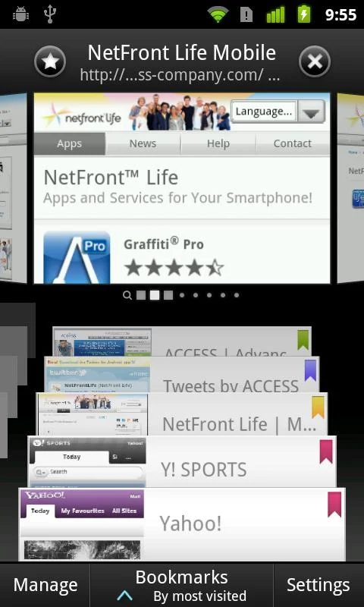
Task: Tap the Twitter page bookmark thumbnail
Action: [x=98, y=375]
